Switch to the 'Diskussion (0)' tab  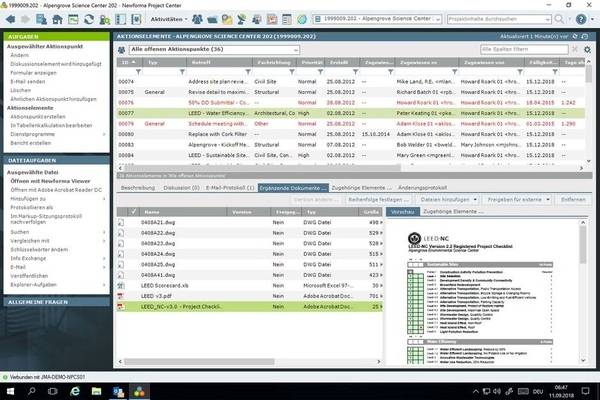(180, 186)
